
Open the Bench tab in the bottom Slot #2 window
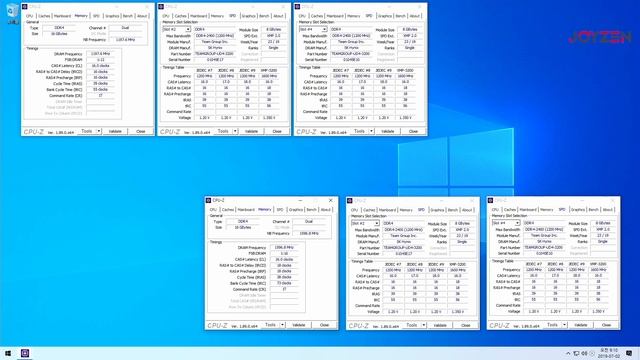[453, 210]
